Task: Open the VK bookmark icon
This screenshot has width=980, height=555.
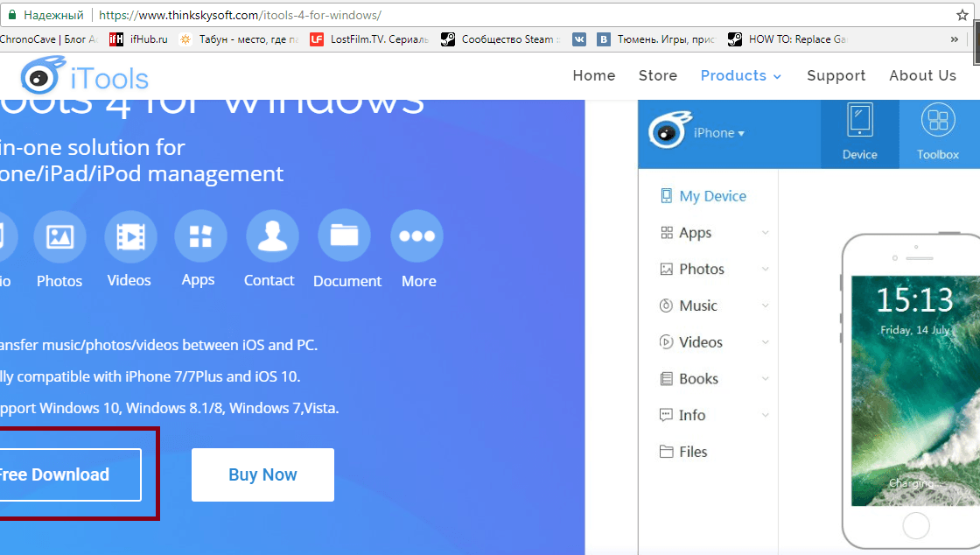Action: tap(579, 39)
